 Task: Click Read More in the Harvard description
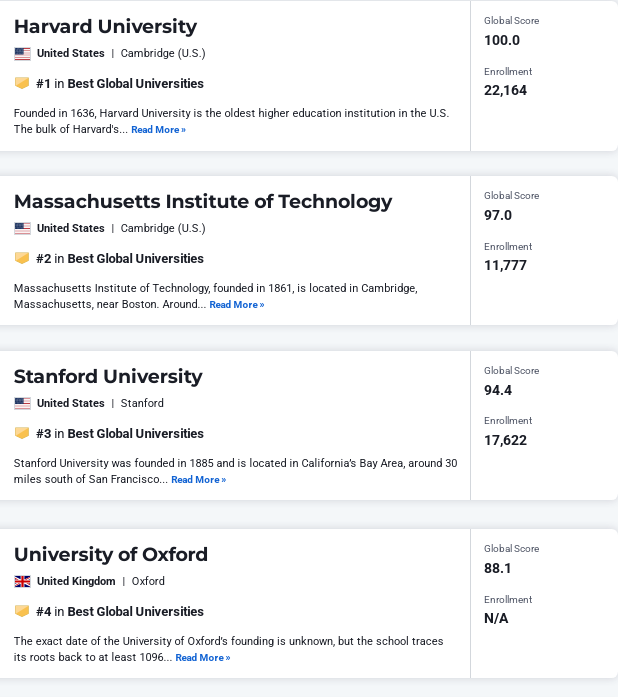click(x=158, y=130)
